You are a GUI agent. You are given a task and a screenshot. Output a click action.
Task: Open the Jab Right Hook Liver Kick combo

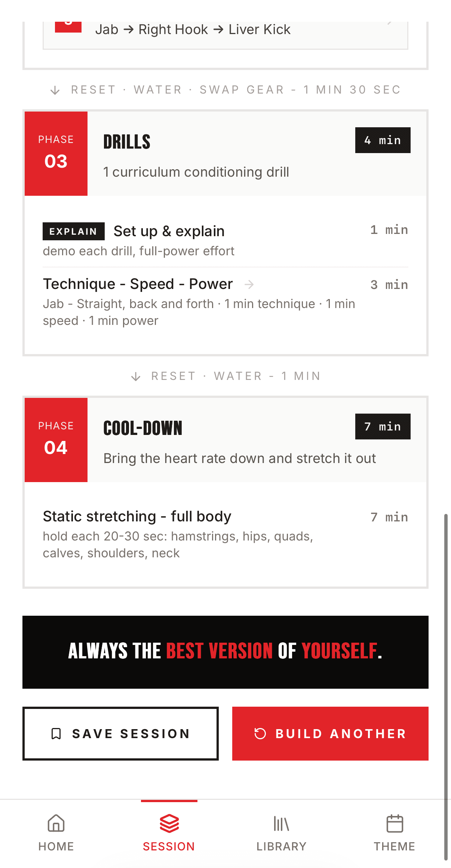coord(225,34)
